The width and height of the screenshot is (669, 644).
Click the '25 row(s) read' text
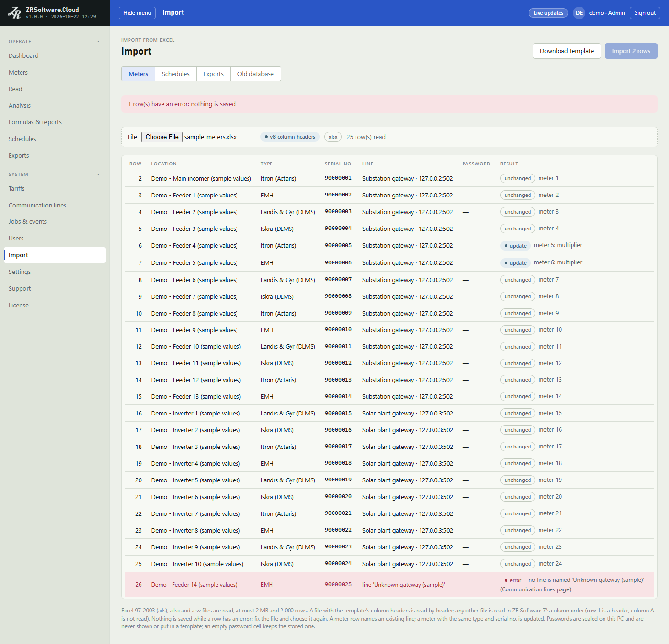tap(366, 137)
